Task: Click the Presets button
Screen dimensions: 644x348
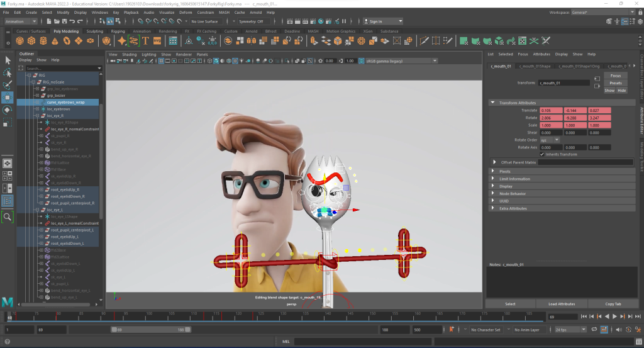Action: click(x=616, y=83)
